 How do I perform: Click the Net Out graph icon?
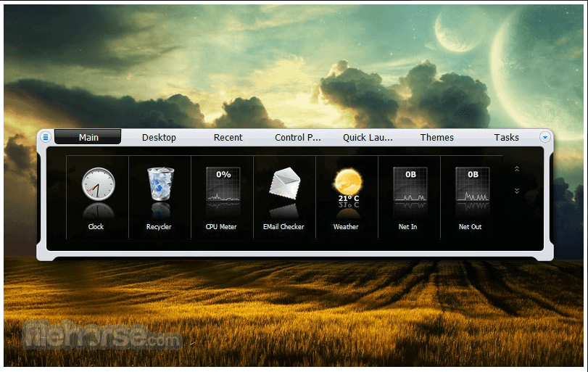(x=473, y=184)
